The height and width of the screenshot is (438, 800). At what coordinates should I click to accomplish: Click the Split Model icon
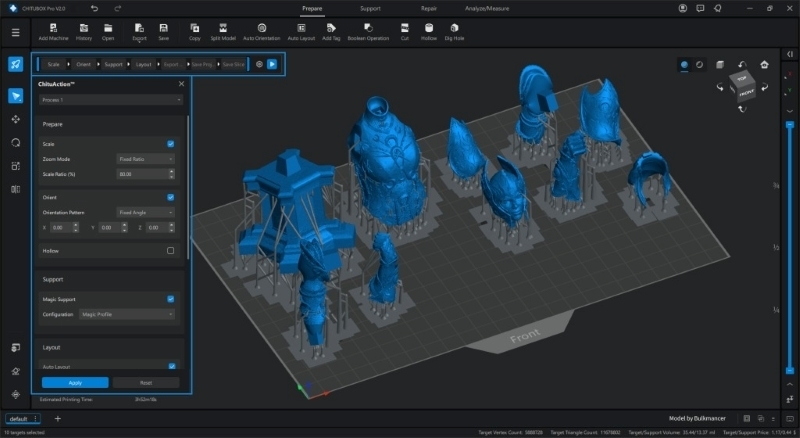[222, 28]
